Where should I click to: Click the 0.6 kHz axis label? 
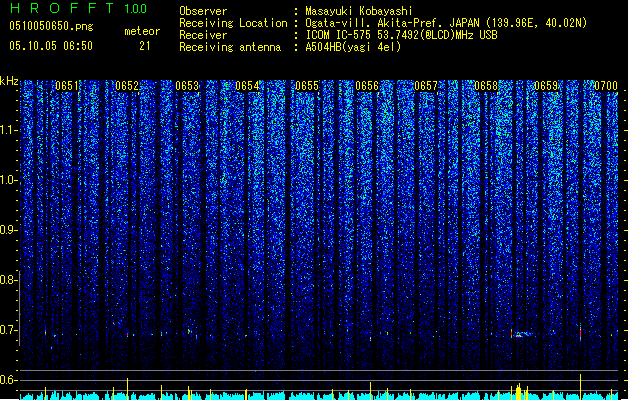[x=8, y=380]
